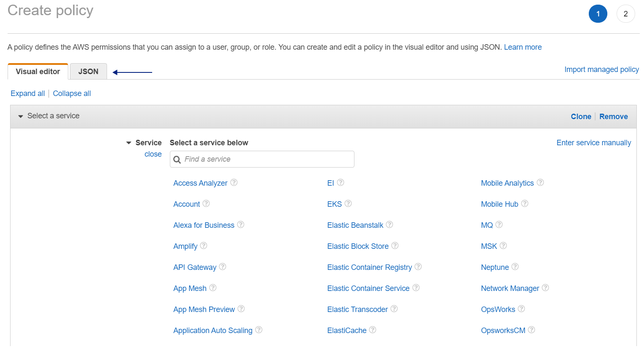Click help icon next to EKS
Screen dimensions: 644x352
tap(348, 203)
